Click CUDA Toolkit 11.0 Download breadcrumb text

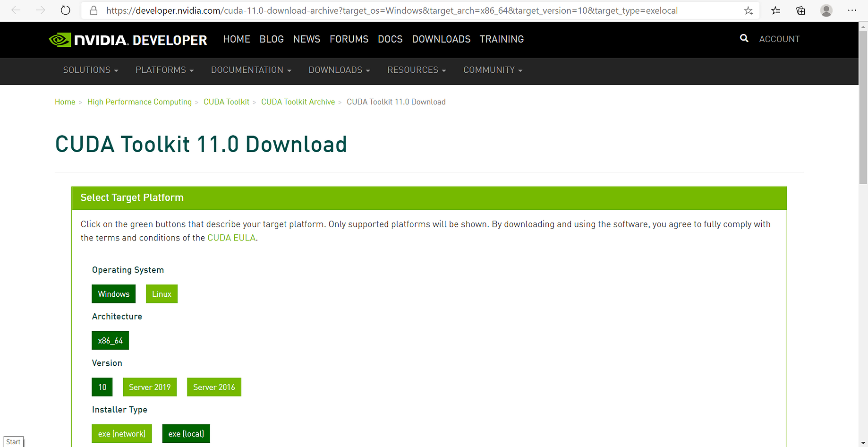point(396,102)
